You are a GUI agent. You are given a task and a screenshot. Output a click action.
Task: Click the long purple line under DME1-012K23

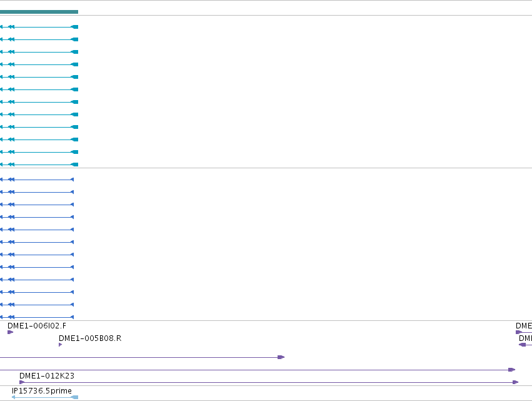[x=269, y=382]
